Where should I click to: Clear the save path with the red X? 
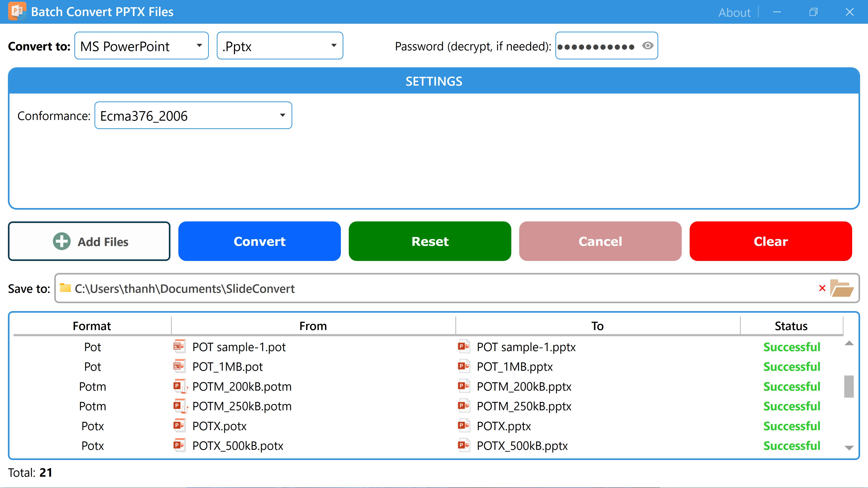point(822,288)
